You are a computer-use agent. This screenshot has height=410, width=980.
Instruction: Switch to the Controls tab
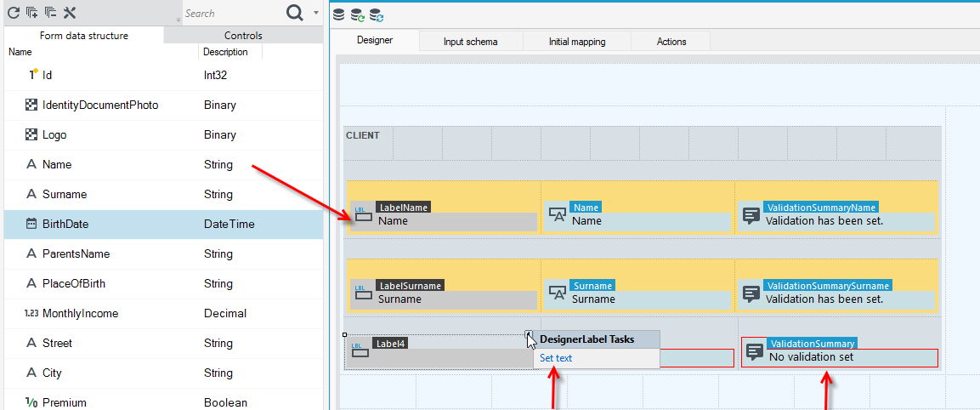(x=243, y=36)
